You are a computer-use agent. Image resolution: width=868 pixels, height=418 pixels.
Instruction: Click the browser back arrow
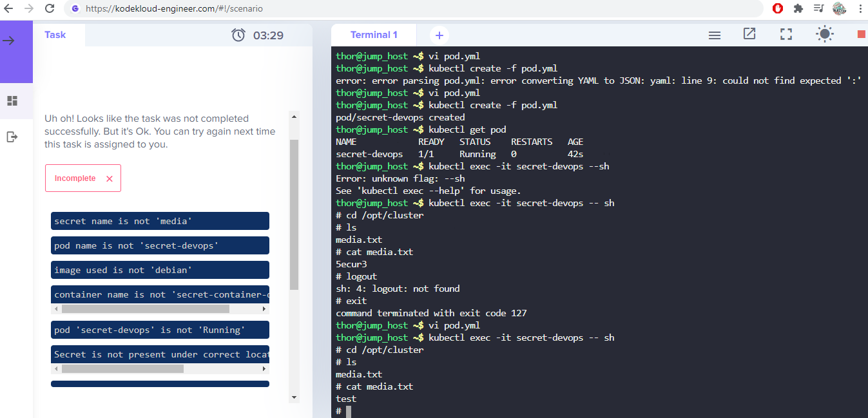pyautogui.click(x=9, y=9)
